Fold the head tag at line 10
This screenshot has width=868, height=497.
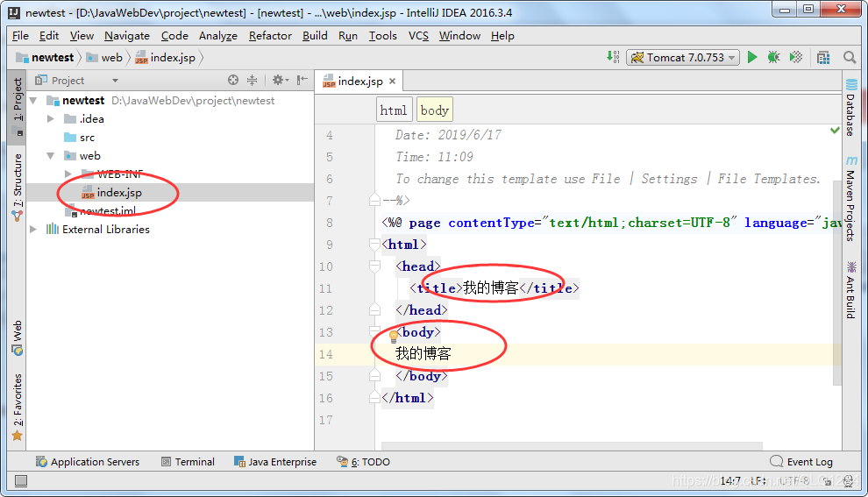click(x=374, y=266)
